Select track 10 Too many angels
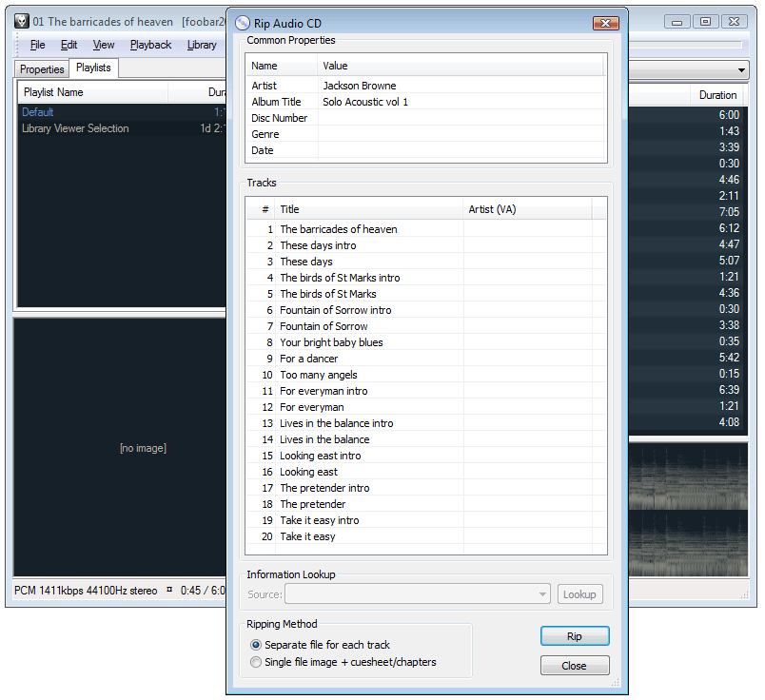The image size is (765, 700). [x=426, y=375]
